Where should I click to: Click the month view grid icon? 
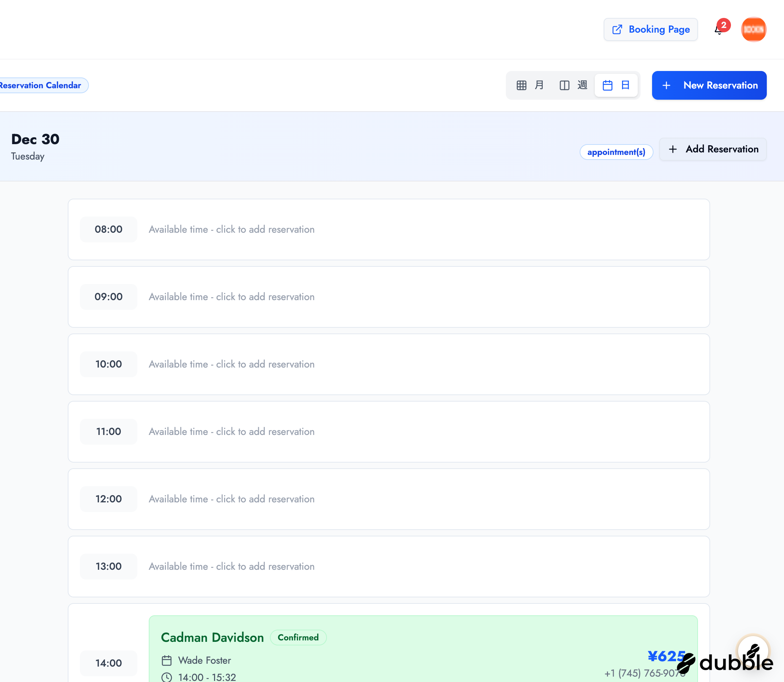[x=522, y=85]
